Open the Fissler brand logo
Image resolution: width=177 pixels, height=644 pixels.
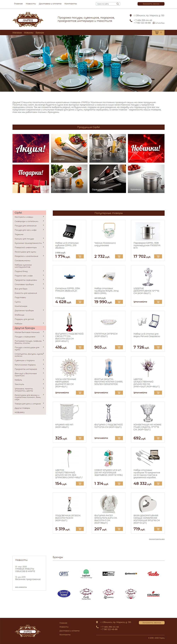coord(153,574)
